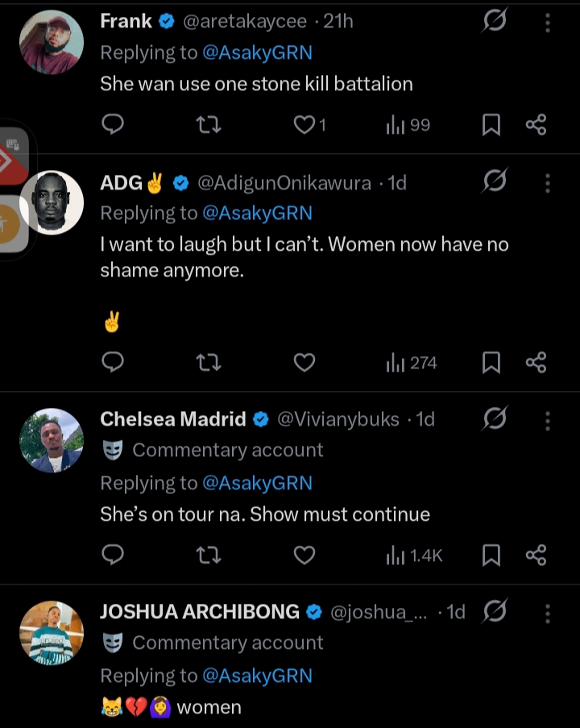Bookmark ADG's reply
The width and height of the screenshot is (580, 728).
coord(491,363)
